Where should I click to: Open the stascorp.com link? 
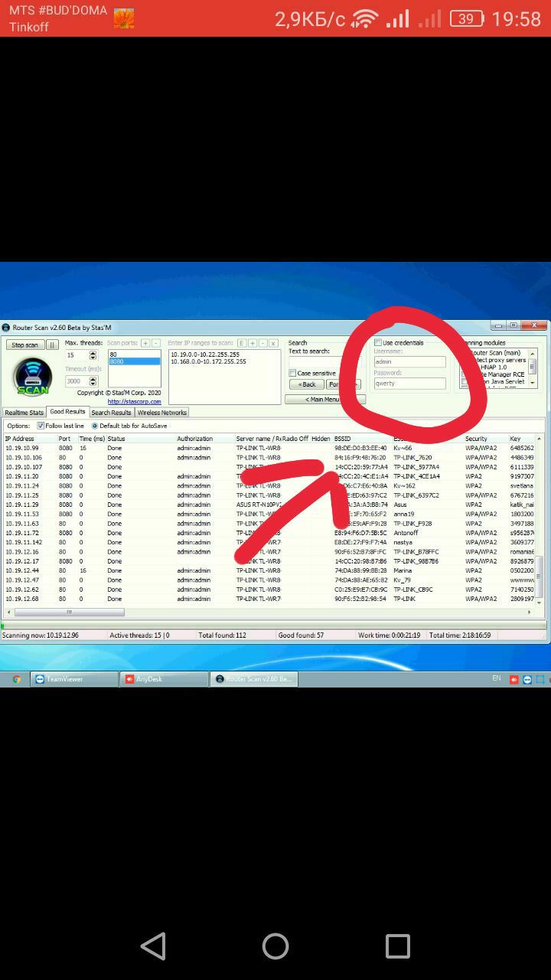134,401
